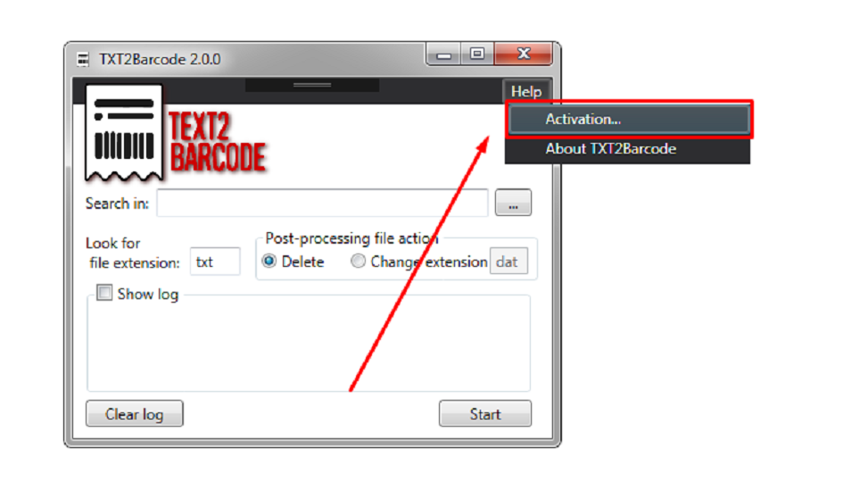868x499 pixels.
Task: Focus the Search in path field
Action: (x=322, y=203)
